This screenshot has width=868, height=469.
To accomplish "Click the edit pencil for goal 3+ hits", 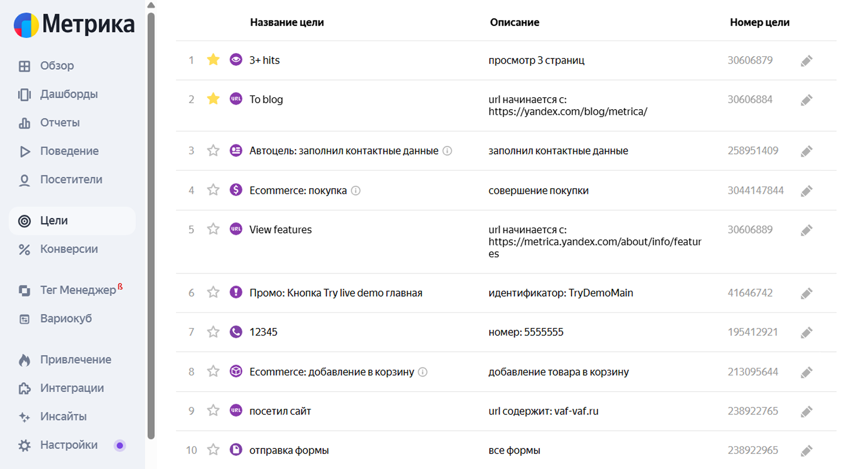I will [806, 61].
